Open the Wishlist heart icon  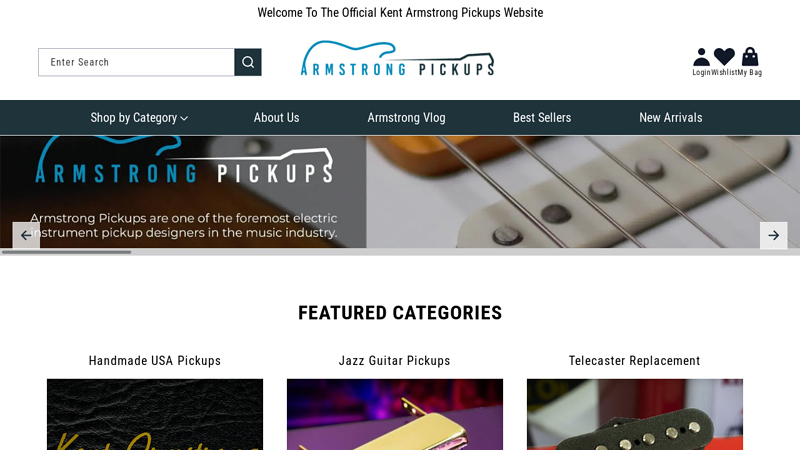(724, 57)
